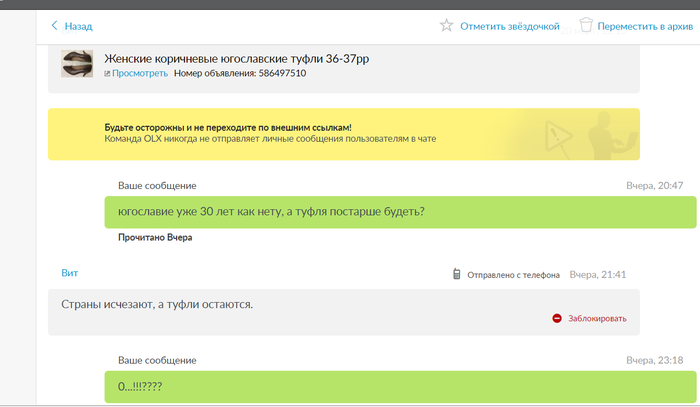Viewport: 700px width, 407px height.
Task: Click the Прочитано Вчера status
Action: point(155,237)
